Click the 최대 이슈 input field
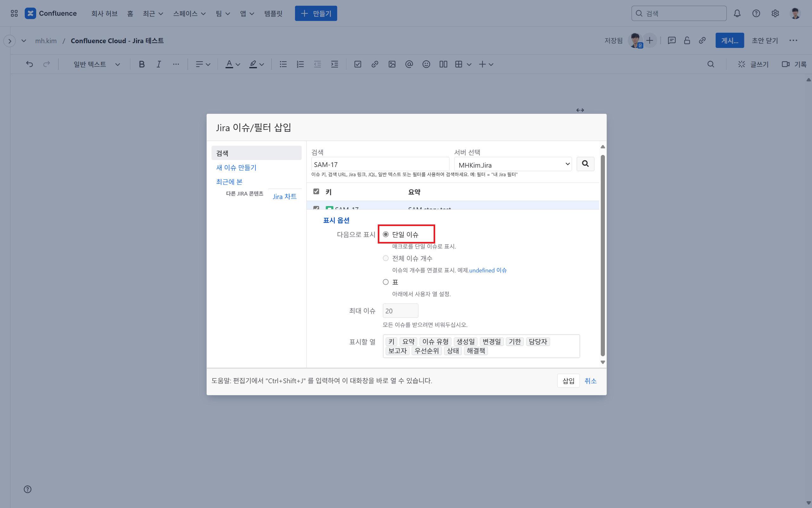Image resolution: width=812 pixels, height=508 pixels. click(x=400, y=311)
